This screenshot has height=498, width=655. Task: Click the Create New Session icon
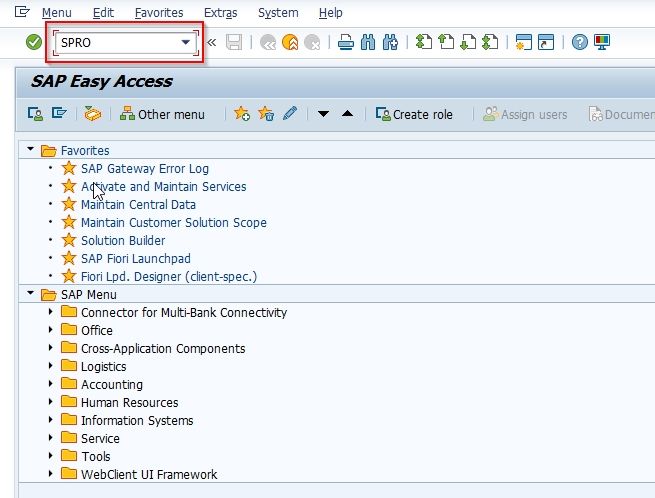tap(523, 42)
